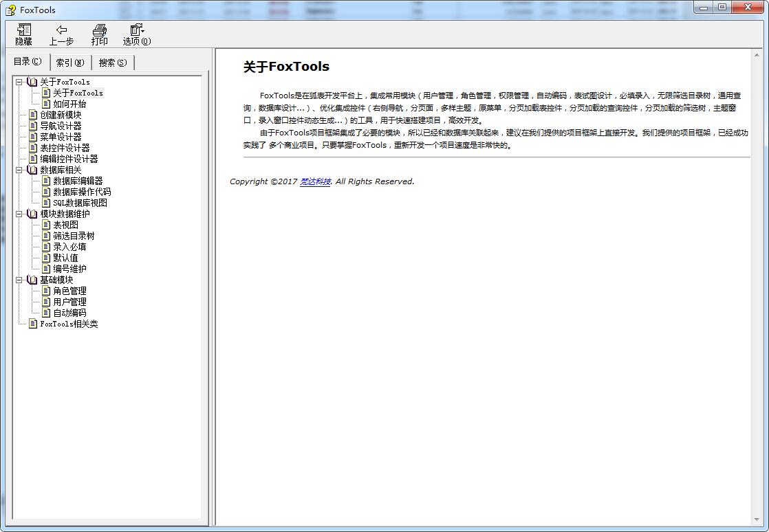Click the page icon beside 编辑控件设计器

[33, 159]
